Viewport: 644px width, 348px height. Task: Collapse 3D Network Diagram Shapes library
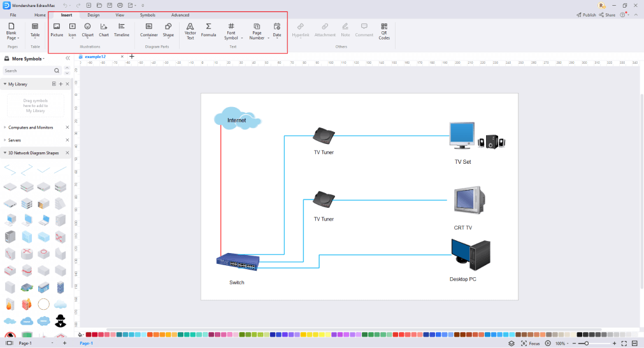[5, 153]
